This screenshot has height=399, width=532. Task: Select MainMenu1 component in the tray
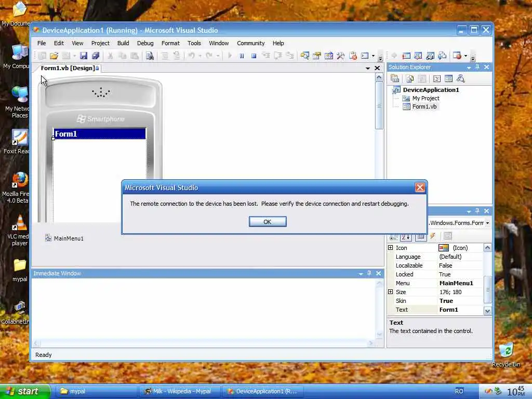click(x=64, y=238)
